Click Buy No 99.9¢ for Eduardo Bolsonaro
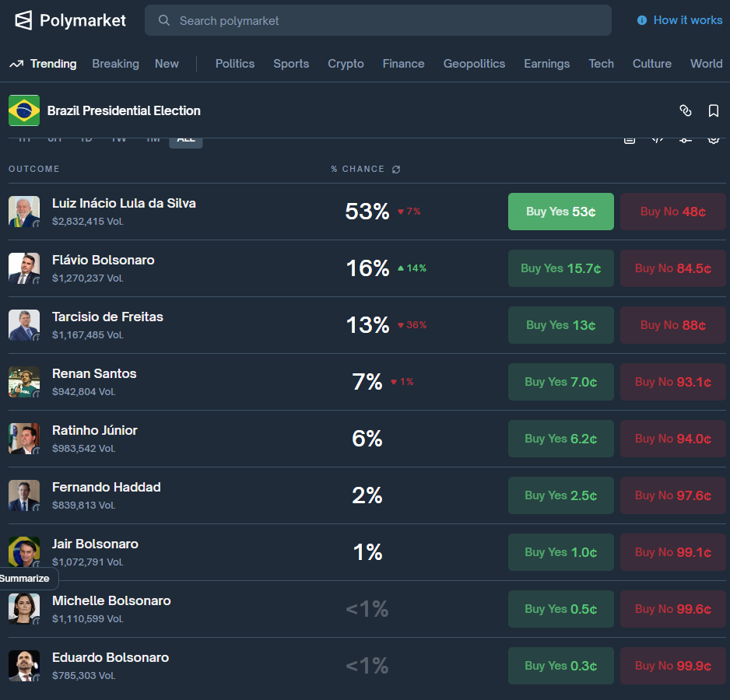730x700 pixels. [x=673, y=666]
